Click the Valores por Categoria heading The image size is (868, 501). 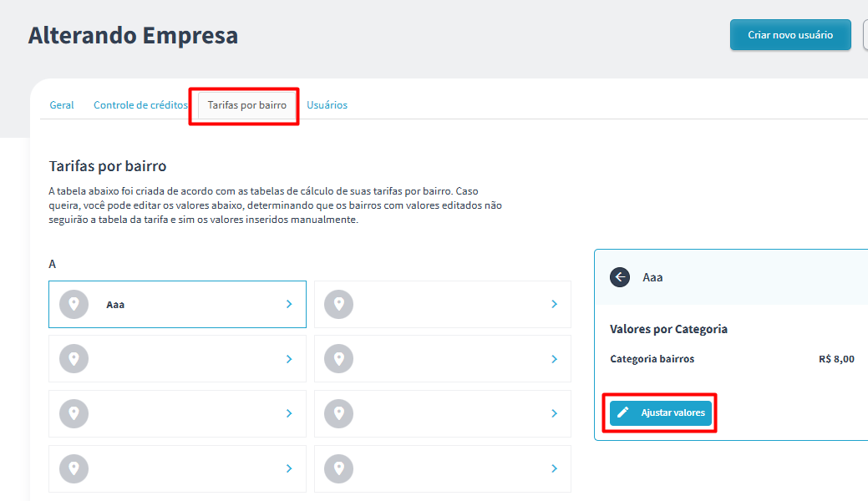tap(668, 329)
